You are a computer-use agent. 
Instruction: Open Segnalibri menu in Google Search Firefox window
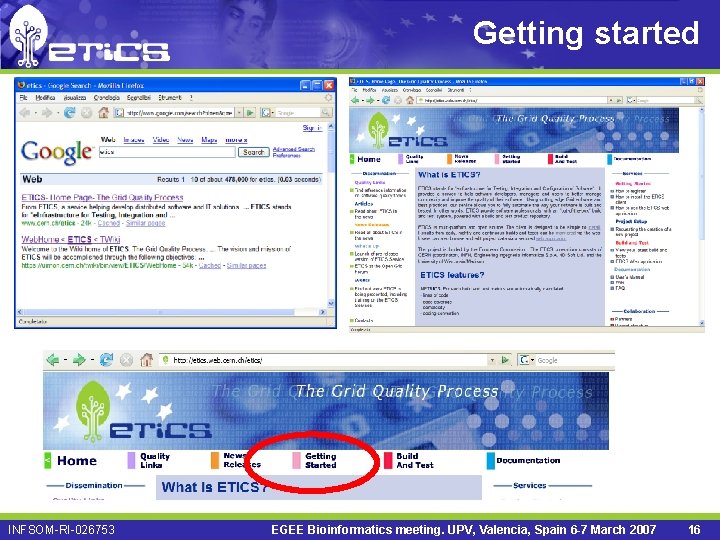139,98
